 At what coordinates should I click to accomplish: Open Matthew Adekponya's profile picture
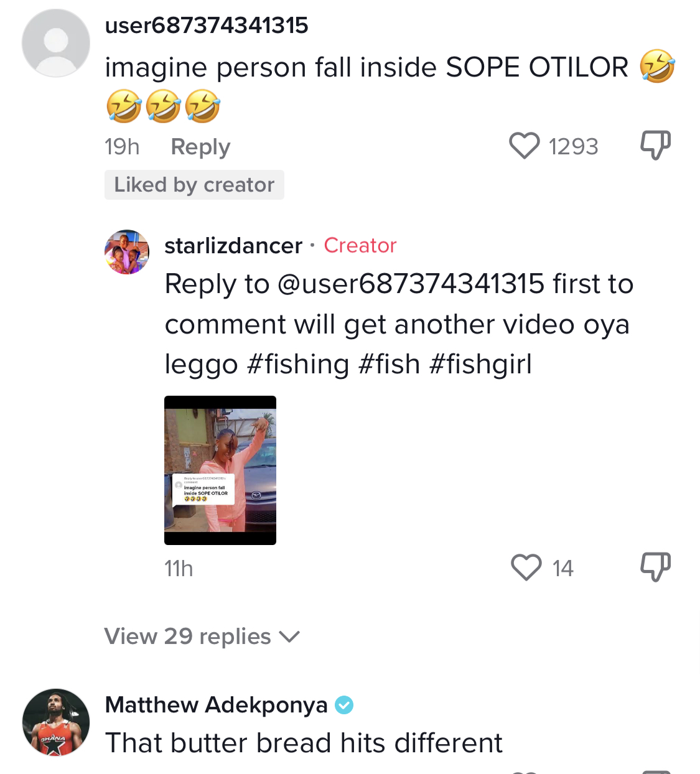pyautogui.click(x=56, y=722)
